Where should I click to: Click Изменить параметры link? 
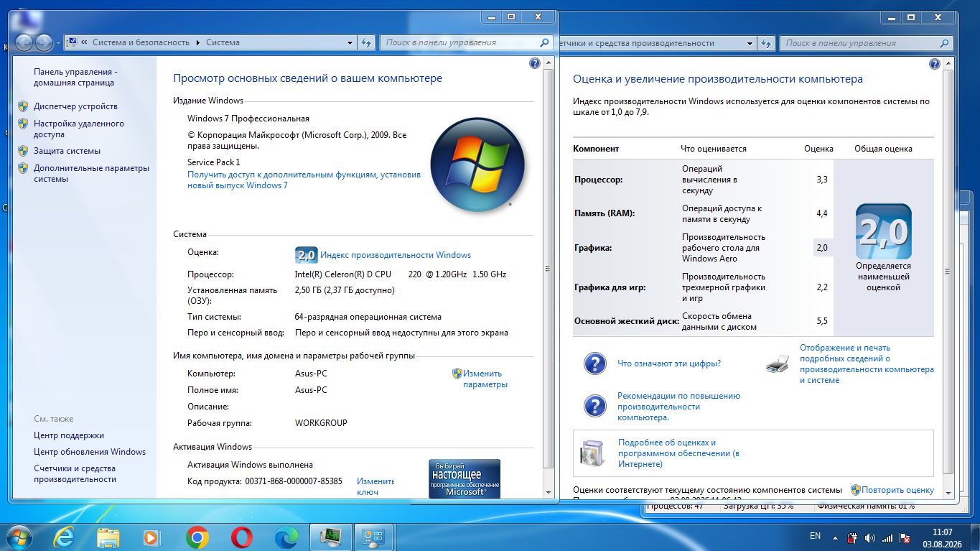pyautogui.click(x=485, y=379)
